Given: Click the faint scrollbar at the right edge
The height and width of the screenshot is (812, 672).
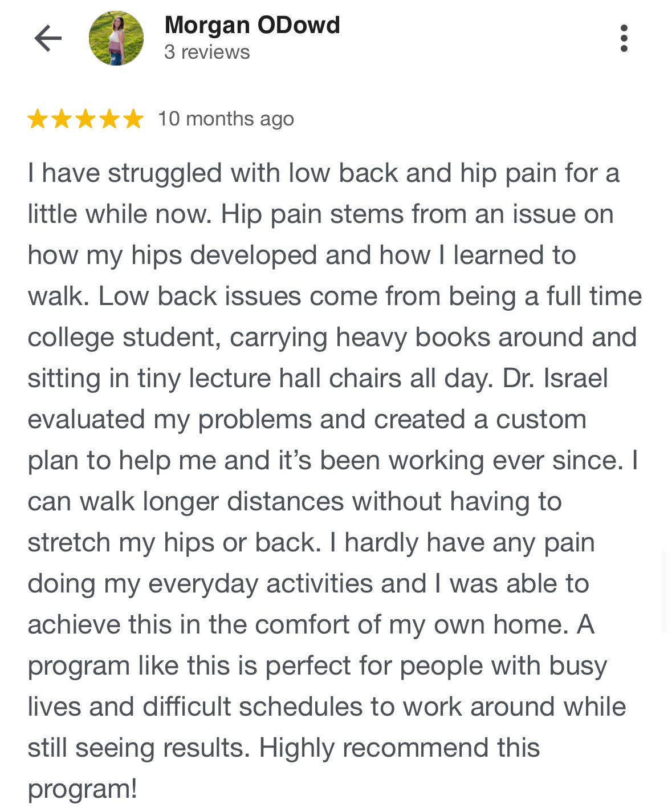Looking at the screenshot, I should click(x=665, y=592).
